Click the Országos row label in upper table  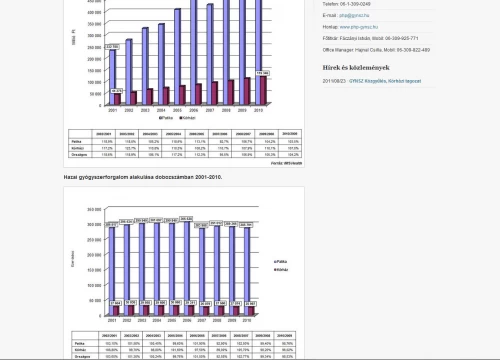(x=79, y=155)
